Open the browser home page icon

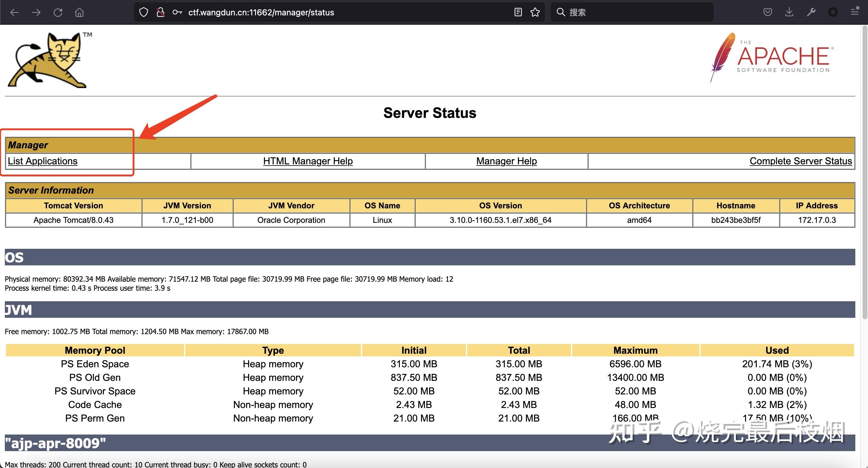pyautogui.click(x=79, y=12)
